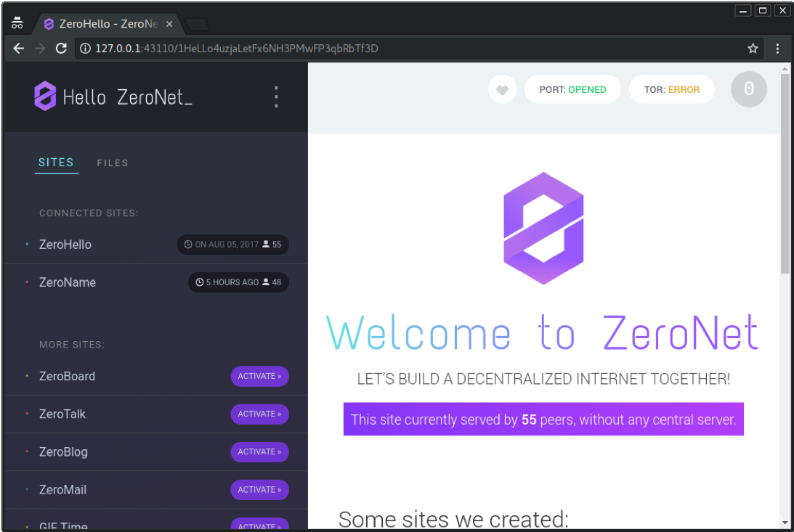
Task: Click 'LET'S BUILD A DECENTRALIZED INTERNET TOGETHER!' text
Action: tap(543, 379)
